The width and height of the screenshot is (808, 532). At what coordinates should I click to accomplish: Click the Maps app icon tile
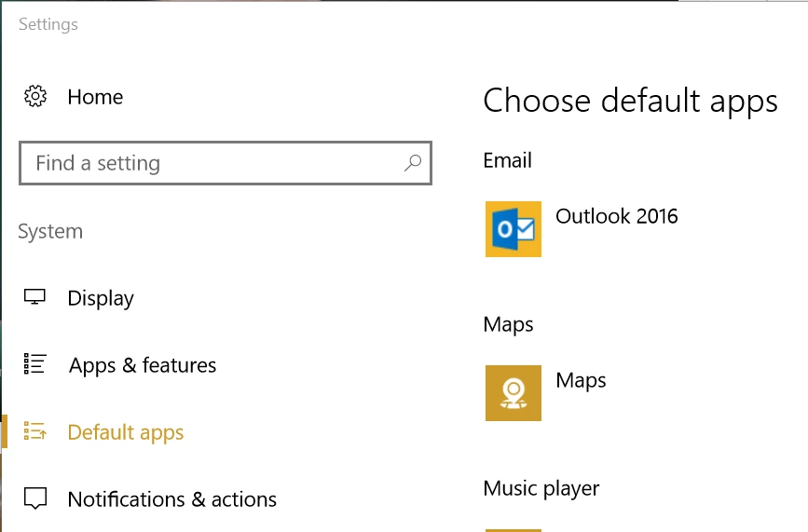514,393
